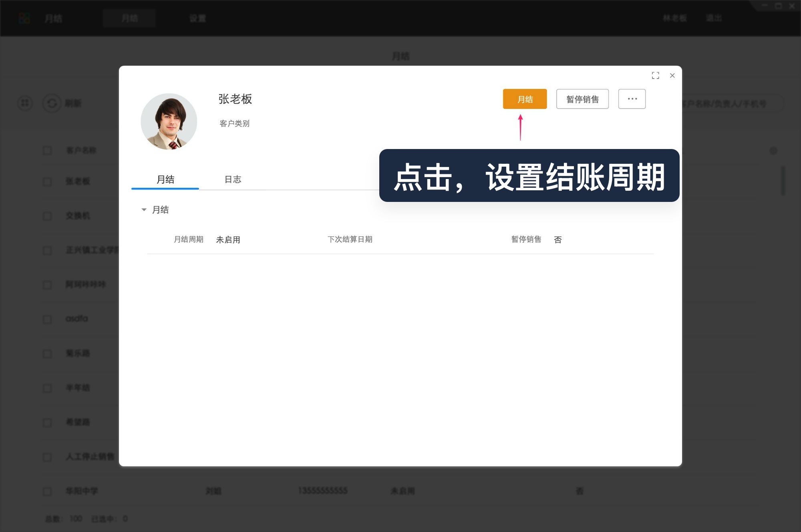This screenshot has width=801, height=532.
Task: Click the grid layout icon beside 刷新
Action: [x=25, y=103]
